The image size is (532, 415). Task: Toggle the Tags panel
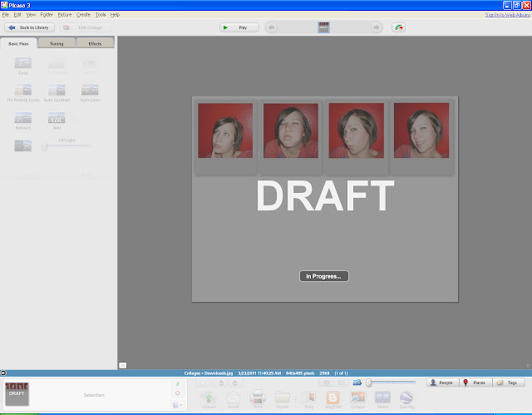coord(510,383)
